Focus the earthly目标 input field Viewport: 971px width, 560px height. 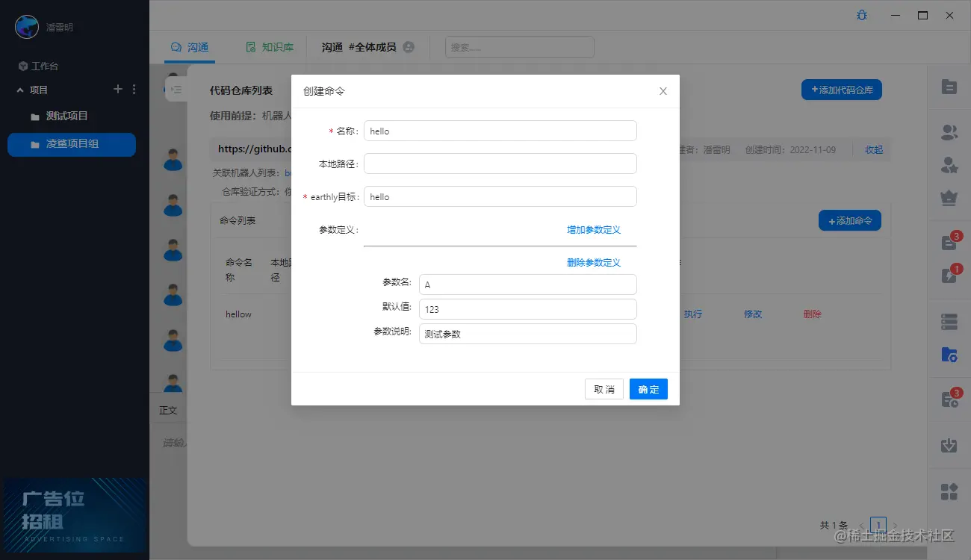click(500, 196)
